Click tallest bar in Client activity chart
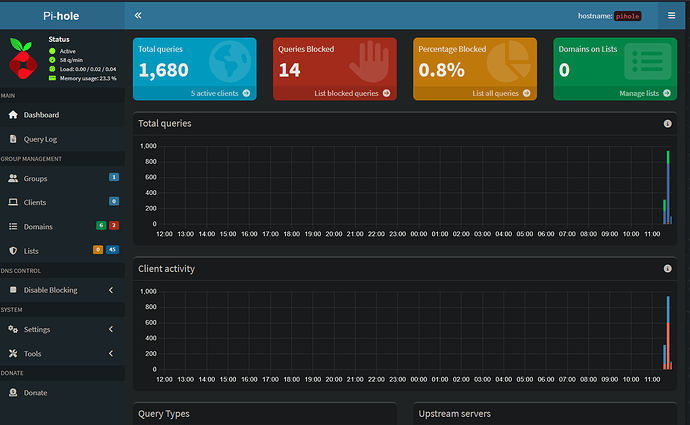This screenshot has width=690, height=425. point(668,333)
